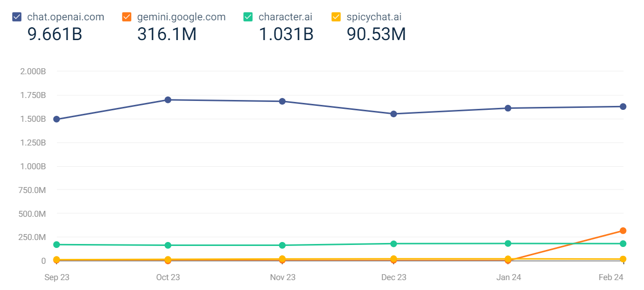Click the 2.000B y-axis label

pos(33,71)
